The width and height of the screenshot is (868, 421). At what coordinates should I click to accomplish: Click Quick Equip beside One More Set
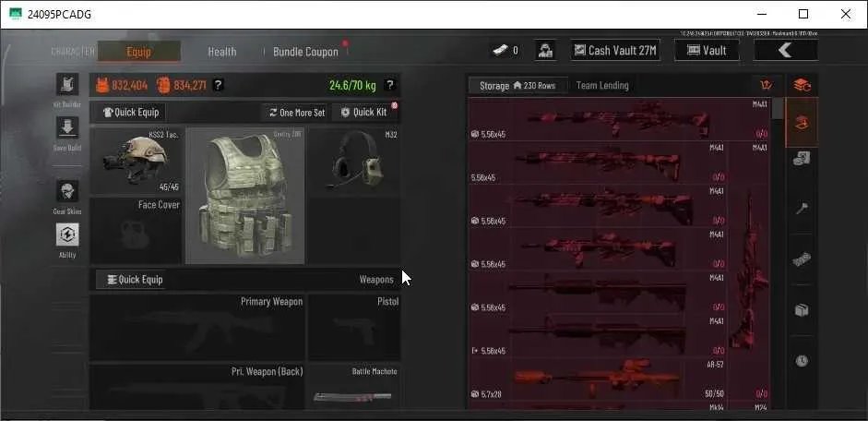132,113
